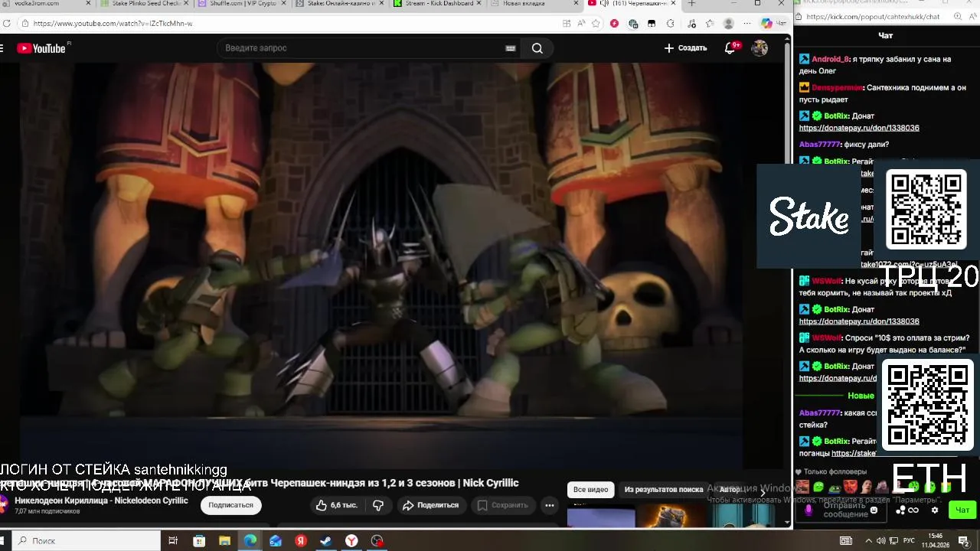Click the YouTube address bar URL
Screen dimensions: 980x551
click(113, 24)
